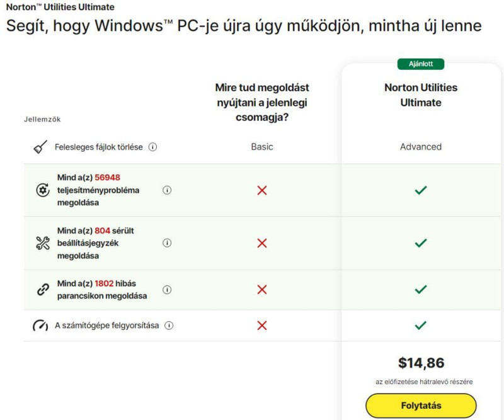Click the Advanced label under Norton Utilities Ultimate
Image resolution: width=504 pixels, height=420 pixels.
(x=421, y=147)
